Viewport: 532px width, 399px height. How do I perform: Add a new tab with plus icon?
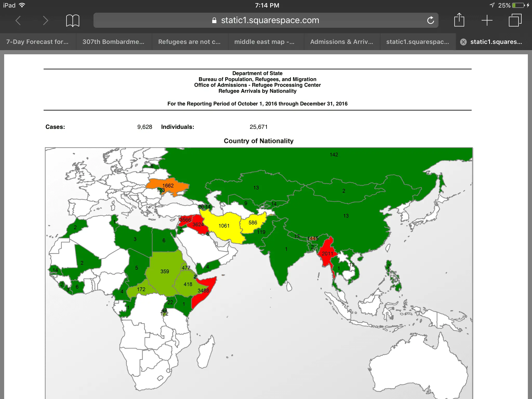coord(487,20)
